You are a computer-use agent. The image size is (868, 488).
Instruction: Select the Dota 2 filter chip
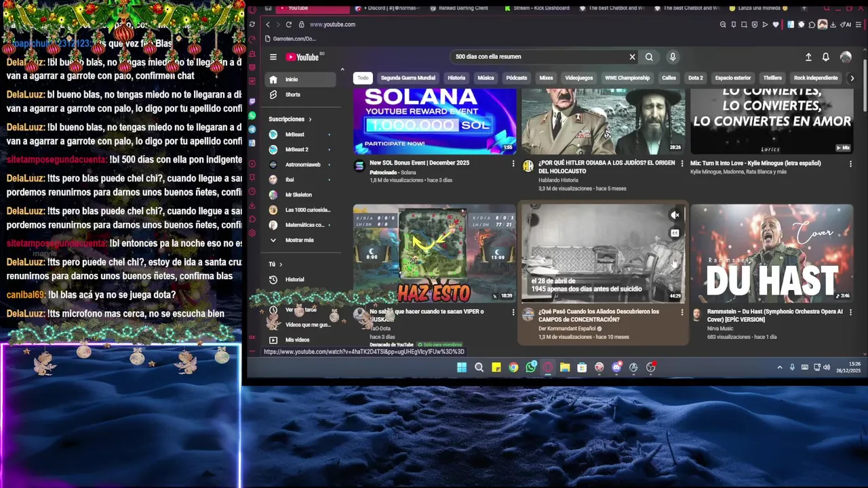696,78
